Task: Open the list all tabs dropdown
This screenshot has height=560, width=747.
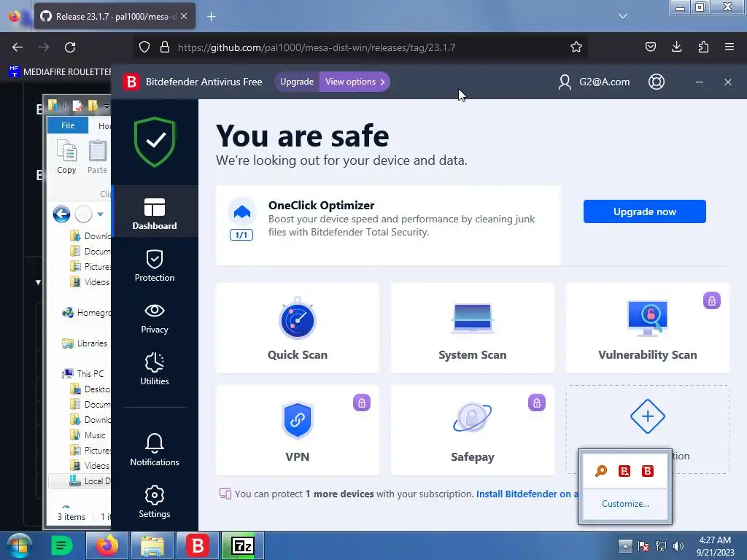Action: (623, 16)
